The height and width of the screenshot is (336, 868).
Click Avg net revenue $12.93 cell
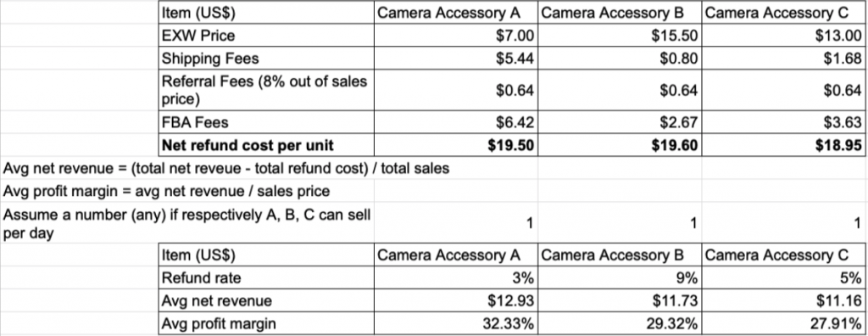pyautogui.click(x=455, y=300)
